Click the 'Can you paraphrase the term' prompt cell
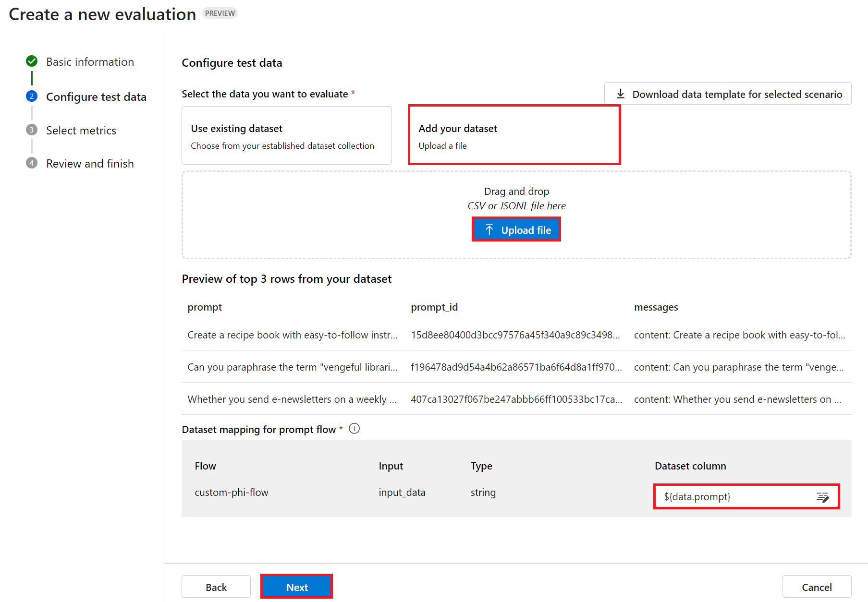Screen dimensions: 868x602 [293, 367]
